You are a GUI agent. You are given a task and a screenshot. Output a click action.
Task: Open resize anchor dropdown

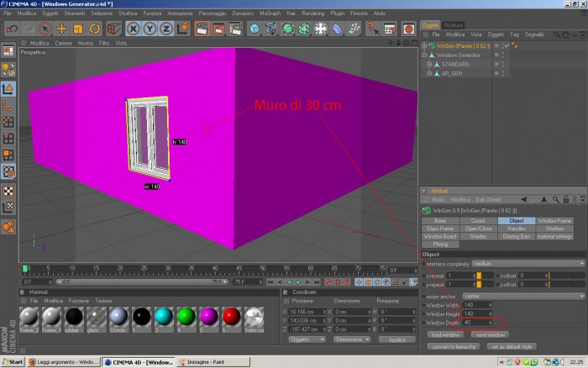tap(523, 296)
